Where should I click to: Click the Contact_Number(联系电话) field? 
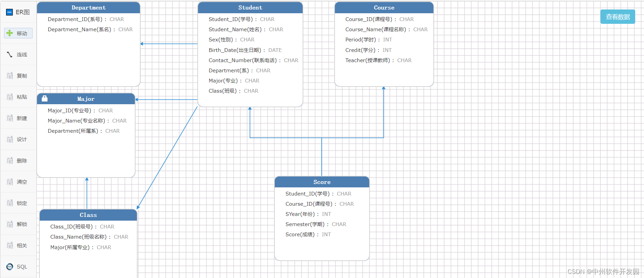tap(253, 60)
